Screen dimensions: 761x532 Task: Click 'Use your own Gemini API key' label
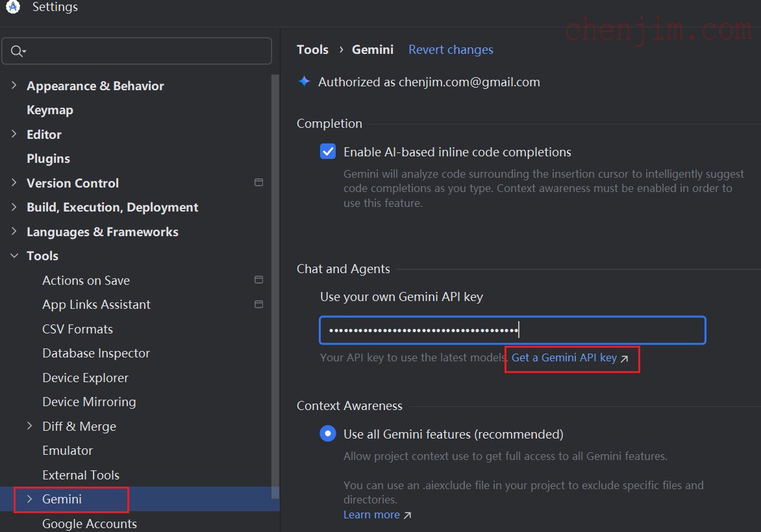(x=401, y=296)
